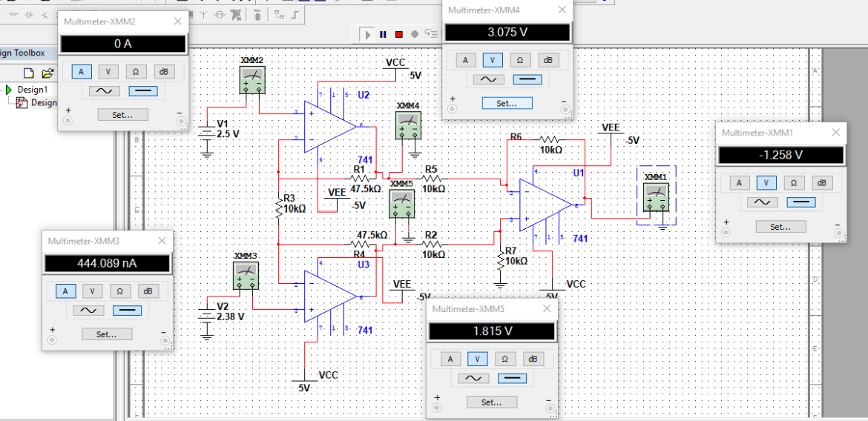Open a file from Design Toolbox folder icon
Image resolution: width=868 pixels, height=421 pixels.
tap(47, 73)
